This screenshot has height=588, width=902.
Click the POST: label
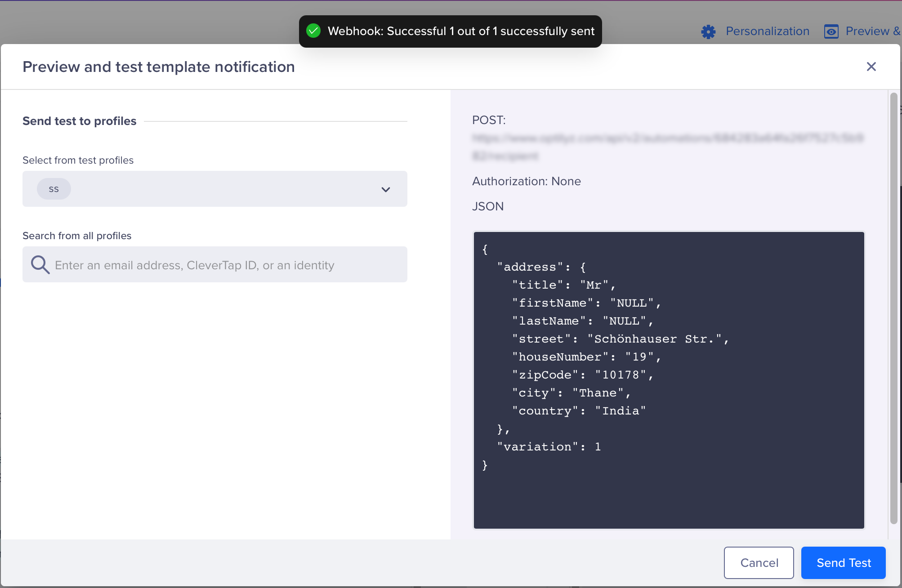click(x=489, y=120)
